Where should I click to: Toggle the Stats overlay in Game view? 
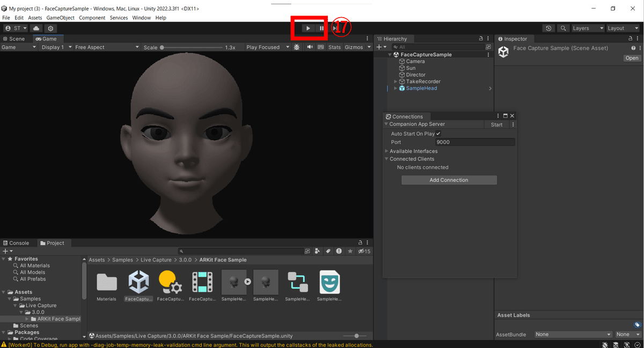(x=334, y=47)
